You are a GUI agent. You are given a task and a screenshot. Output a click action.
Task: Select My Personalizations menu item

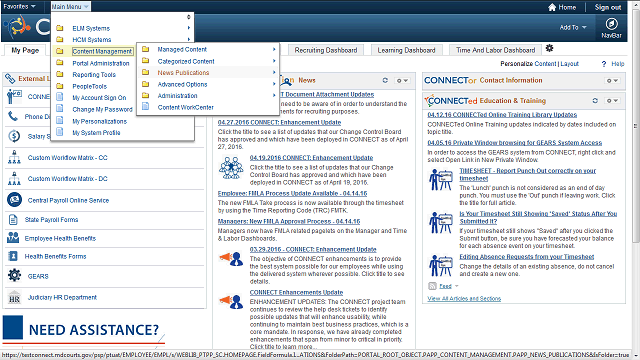click(x=100, y=121)
